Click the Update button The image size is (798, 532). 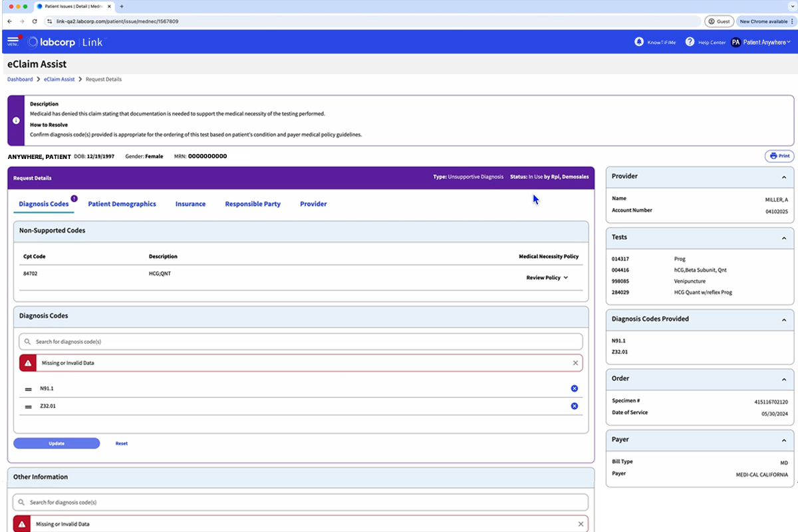click(x=57, y=443)
